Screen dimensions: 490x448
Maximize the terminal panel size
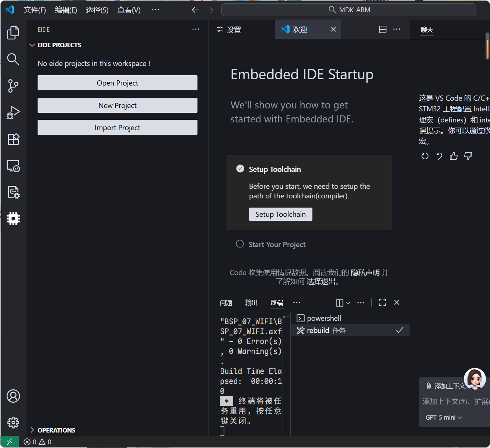[x=382, y=302]
